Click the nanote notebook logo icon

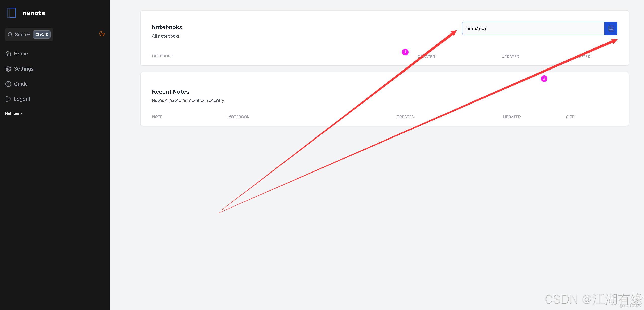click(x=11, y=13)
